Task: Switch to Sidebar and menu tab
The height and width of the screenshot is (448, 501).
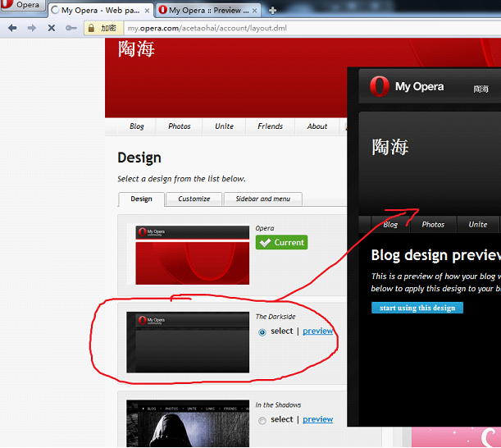Action: (x=263, y=199)
